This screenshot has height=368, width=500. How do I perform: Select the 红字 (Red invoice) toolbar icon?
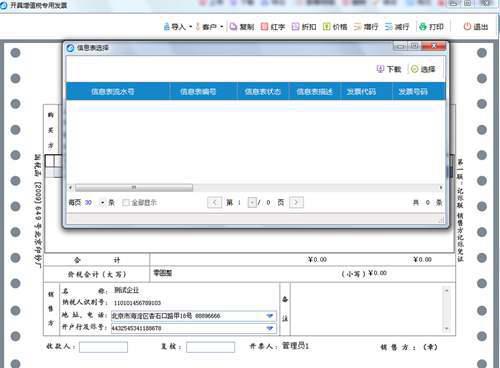[264, 26]
